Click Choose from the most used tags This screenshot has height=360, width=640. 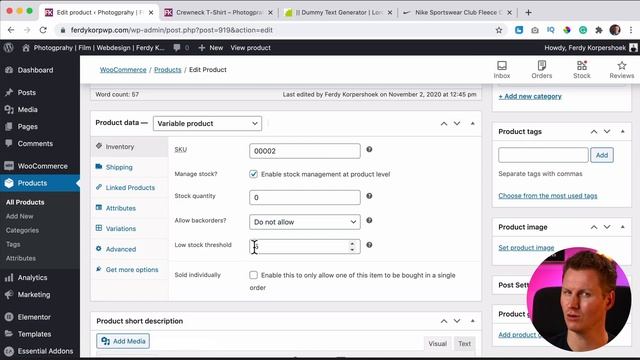click(548, 196)
